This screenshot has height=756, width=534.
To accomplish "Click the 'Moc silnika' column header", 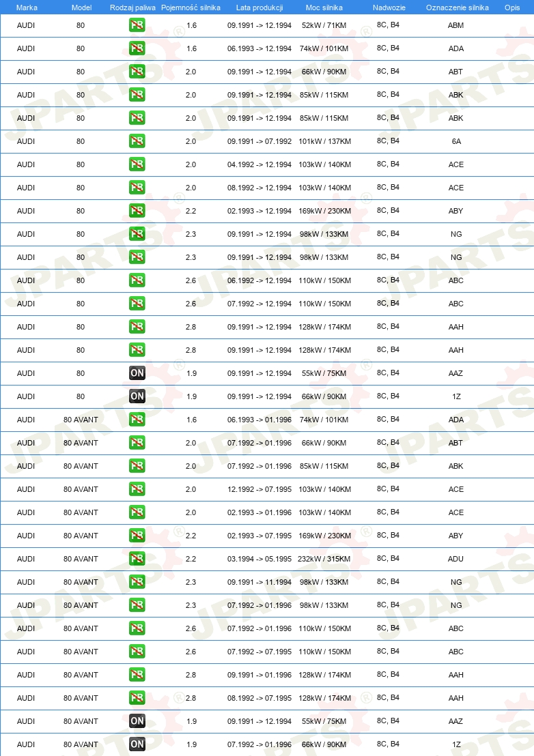I will (324, 8).
